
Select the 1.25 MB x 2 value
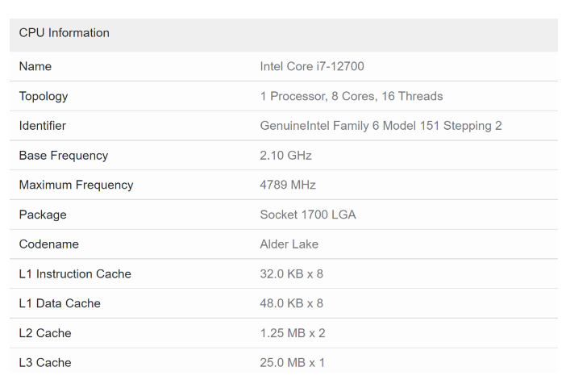pyautogui.click(x=293, y=333)
